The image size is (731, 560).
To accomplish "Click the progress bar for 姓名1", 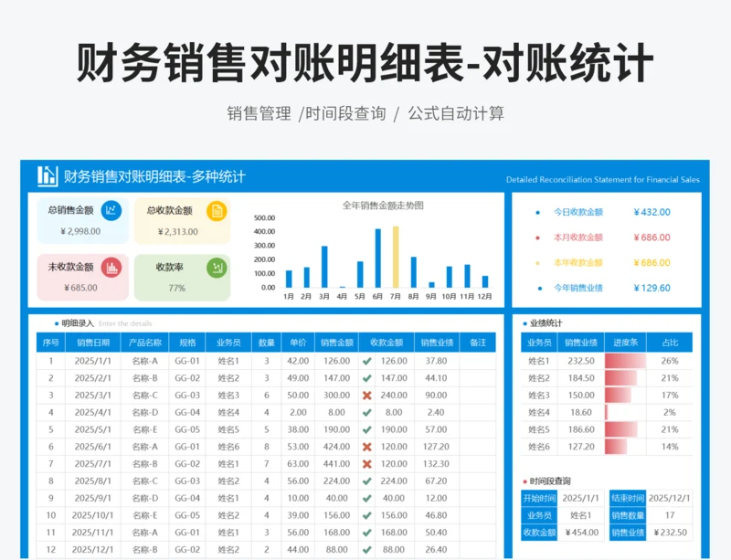I will [x=625, y=361].
